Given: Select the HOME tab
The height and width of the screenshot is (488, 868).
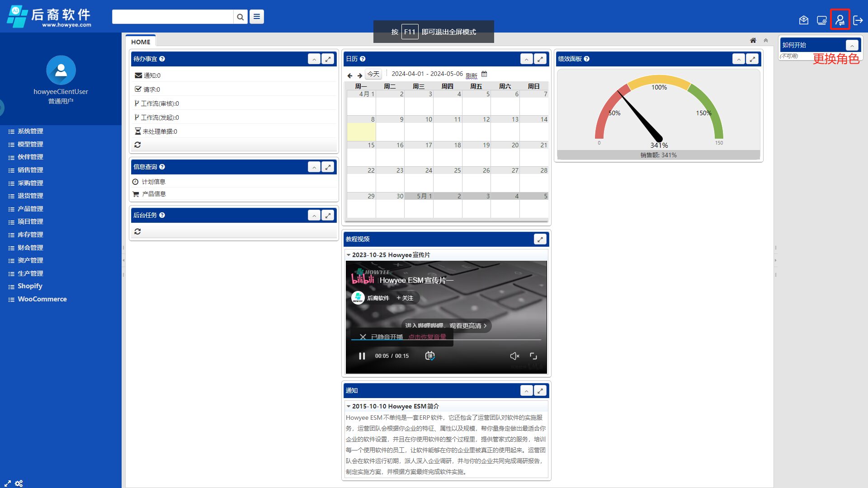Looking at the screenshot, I should (x=141, y=42).
